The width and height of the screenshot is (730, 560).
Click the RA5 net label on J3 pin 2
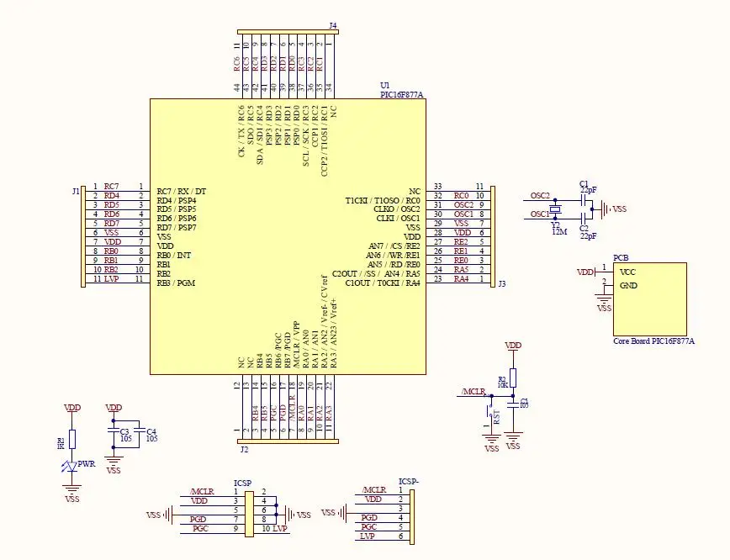pyautogui.click(x=461, y=270)
